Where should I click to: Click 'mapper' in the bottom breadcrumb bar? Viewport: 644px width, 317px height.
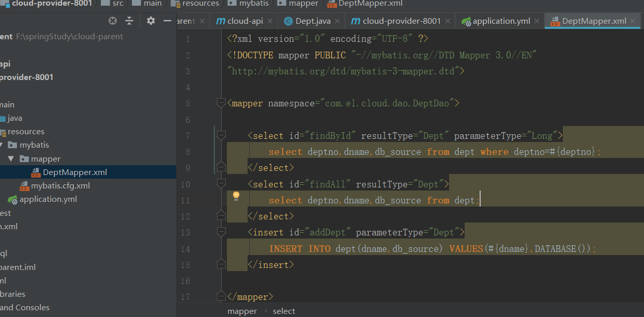tap(242, 311)
